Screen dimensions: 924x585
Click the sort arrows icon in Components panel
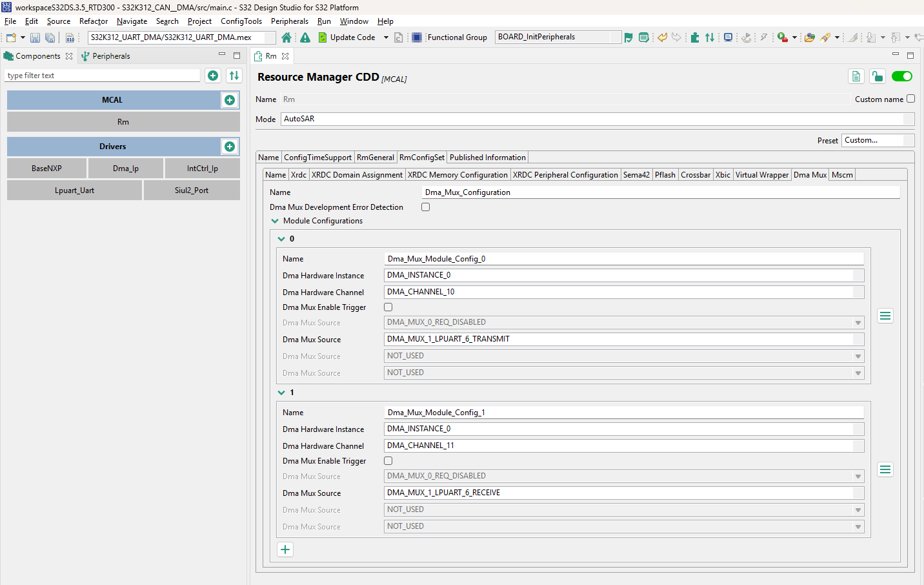[x=234, y=76]
